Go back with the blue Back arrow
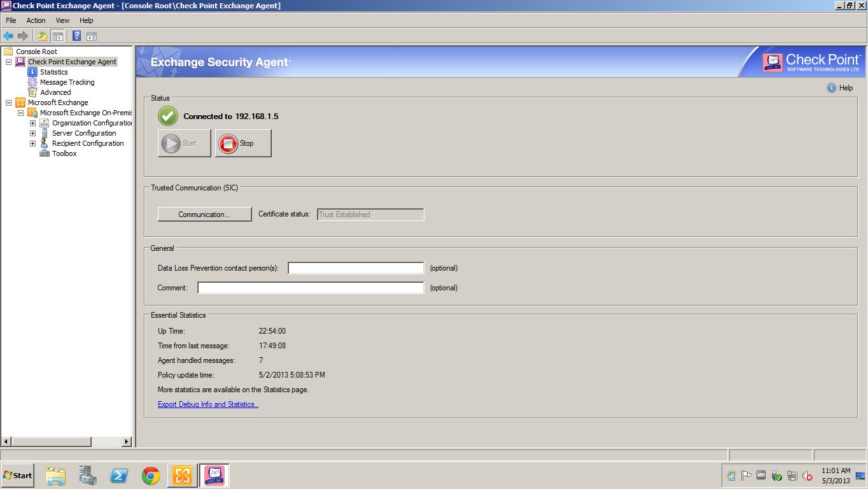 8,36
